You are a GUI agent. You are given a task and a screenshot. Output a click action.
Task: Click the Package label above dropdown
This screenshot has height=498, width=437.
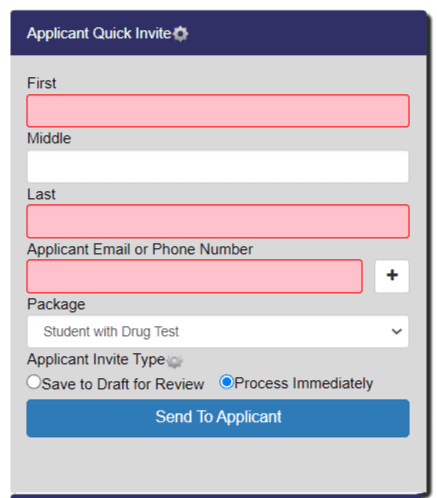56,305
